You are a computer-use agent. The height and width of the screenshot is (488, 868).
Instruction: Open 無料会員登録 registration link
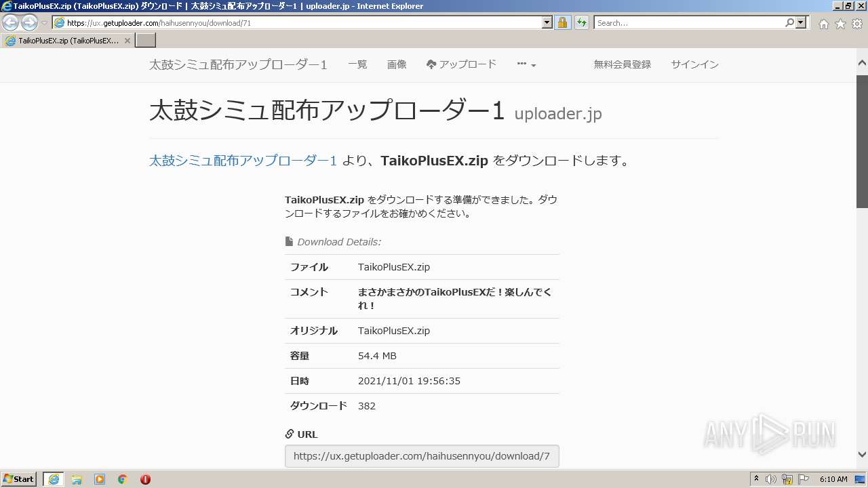coord(623,64)
